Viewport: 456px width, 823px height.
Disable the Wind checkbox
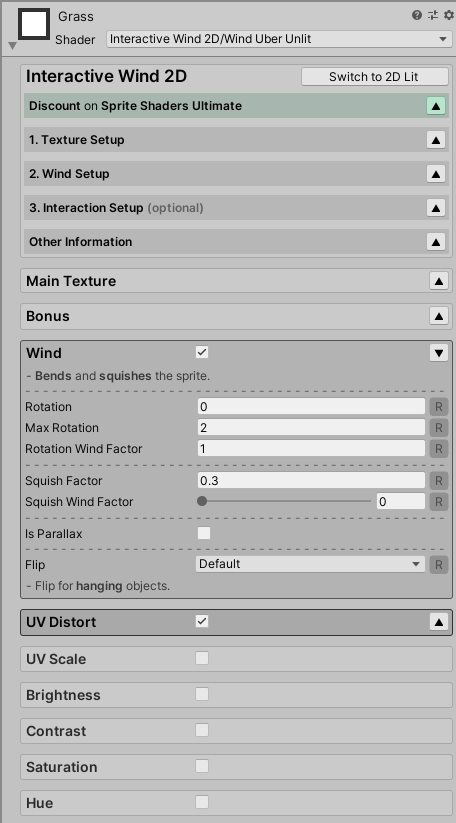pos(202,352)
